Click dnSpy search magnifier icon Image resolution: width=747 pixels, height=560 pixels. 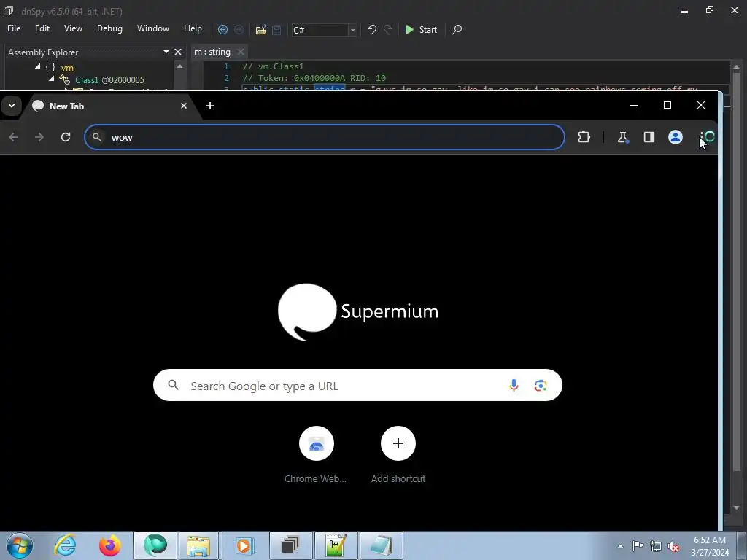click(x=457, y=29)
